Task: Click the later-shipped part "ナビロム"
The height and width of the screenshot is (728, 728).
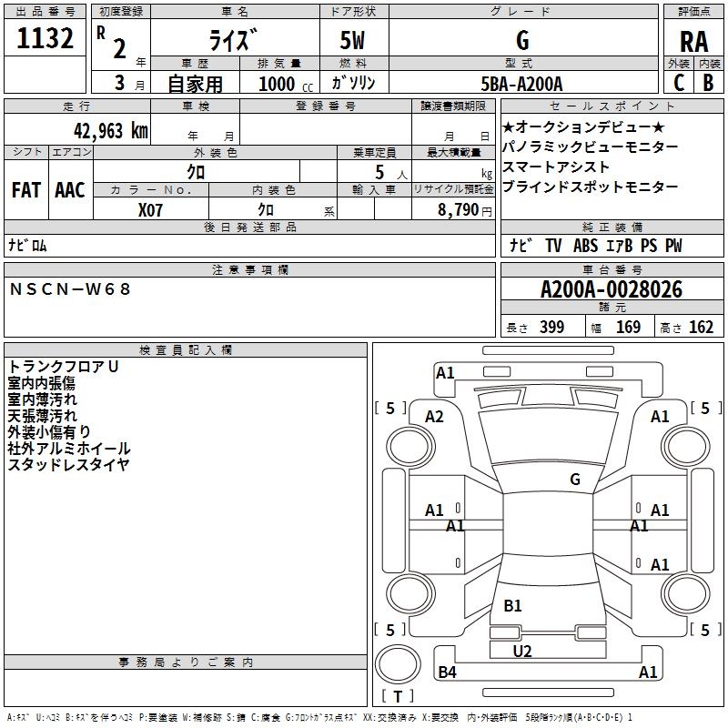Action: click(27, 245)
